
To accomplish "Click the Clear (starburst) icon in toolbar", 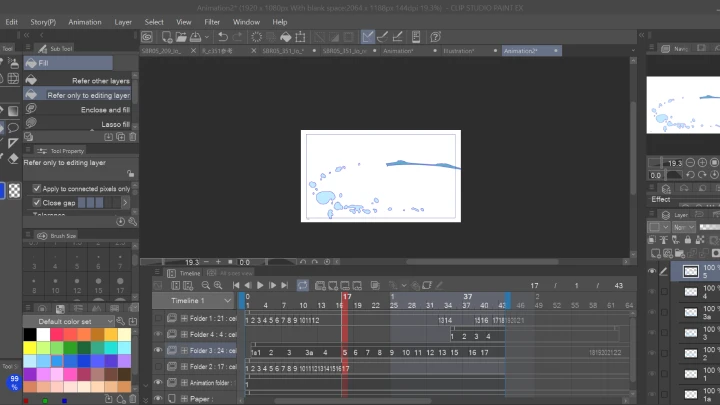I will pyautogui.click(x=256, y=37).
